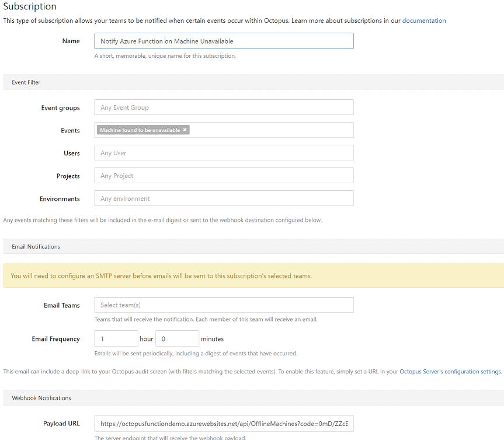The height and width of the screenshot is (440, 504).
Task: Open the Projects filter dropdown
Action: (x=224, y=176)
